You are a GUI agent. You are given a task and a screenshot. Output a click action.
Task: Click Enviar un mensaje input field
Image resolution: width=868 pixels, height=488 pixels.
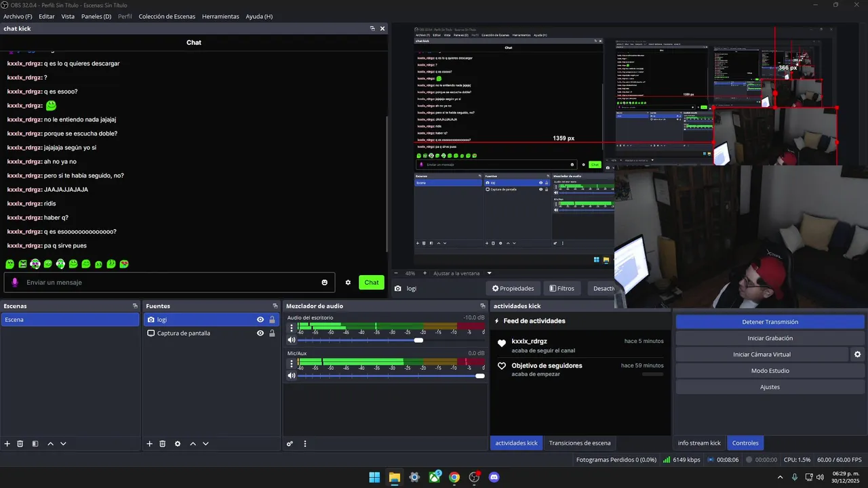(170, 283)
